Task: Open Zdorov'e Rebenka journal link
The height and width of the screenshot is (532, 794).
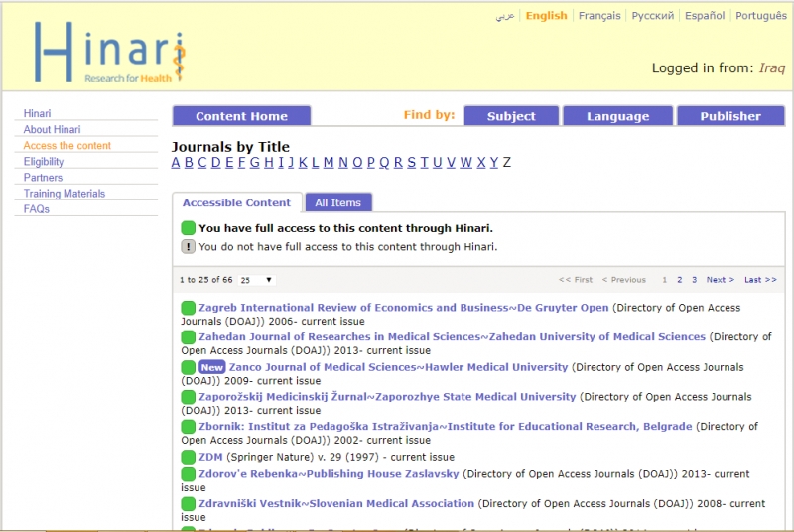Action: (x=329, y=474)
